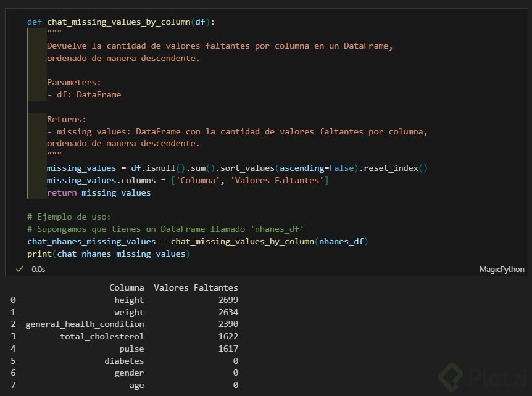This screenshot has width=532, height=396.
Task: Select the 'height' row in output
Action: [x=129, y=300]
